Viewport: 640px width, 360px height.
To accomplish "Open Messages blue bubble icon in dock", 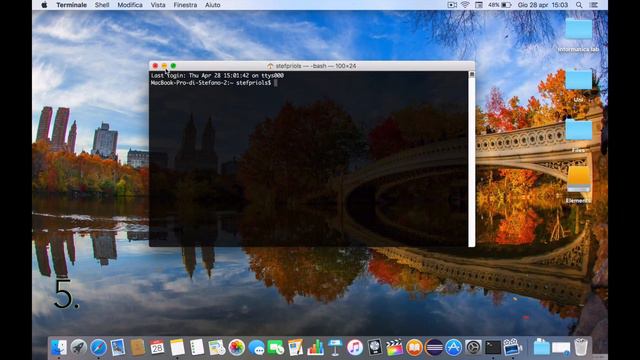I will point(256,347).
